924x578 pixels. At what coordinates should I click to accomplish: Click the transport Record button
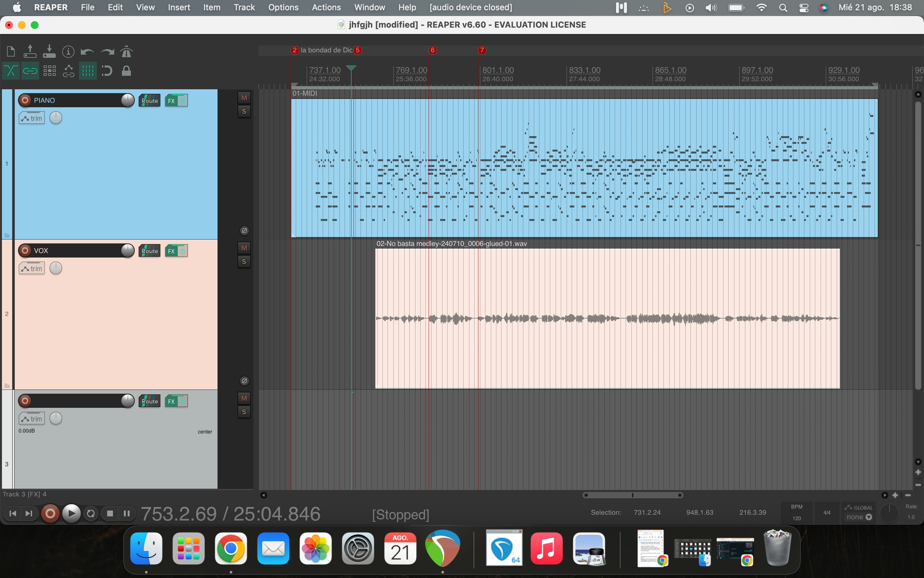click(x=50, y=513)
